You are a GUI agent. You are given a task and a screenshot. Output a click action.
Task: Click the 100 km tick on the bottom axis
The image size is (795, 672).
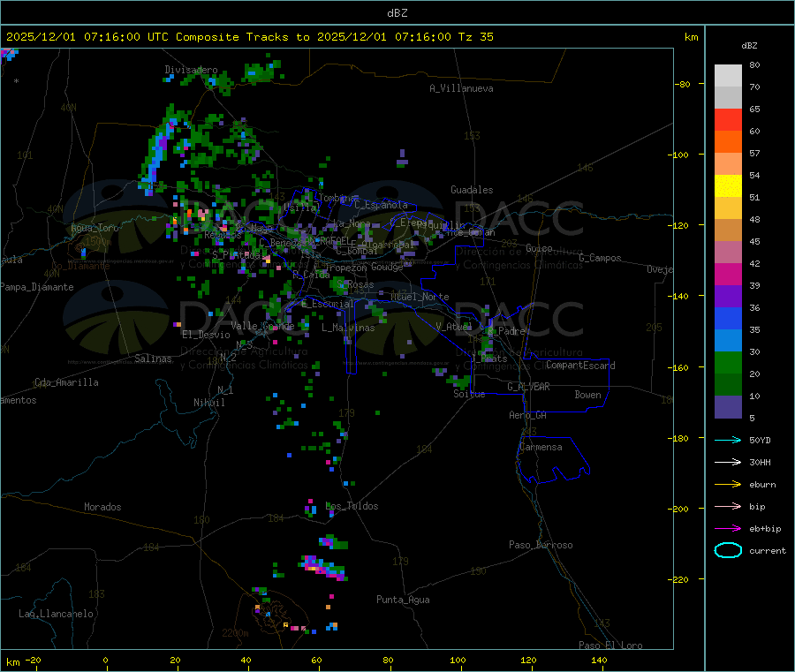pyautogui.click(x=458, y=660)
